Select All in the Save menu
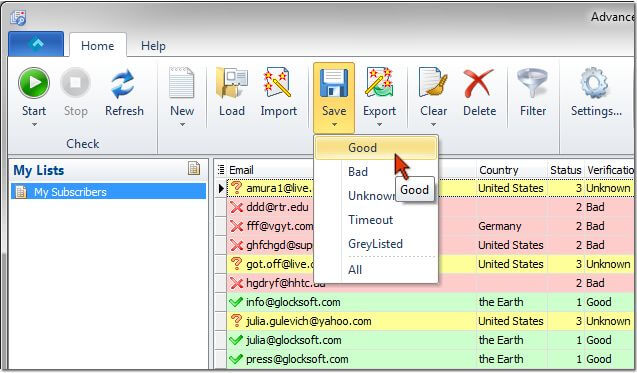Screen dimensions: 637x373 click(x=355, y=270)
